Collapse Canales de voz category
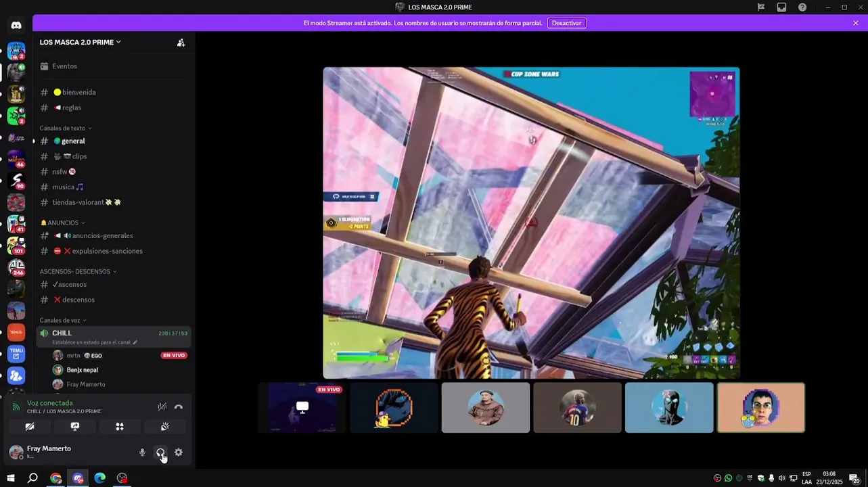Viewport: 868px width, 487px height. tap(63, 320)
